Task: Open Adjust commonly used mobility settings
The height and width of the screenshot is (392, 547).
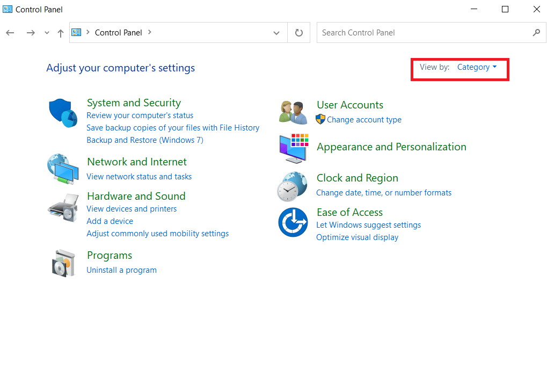Action: click(158, 234)
